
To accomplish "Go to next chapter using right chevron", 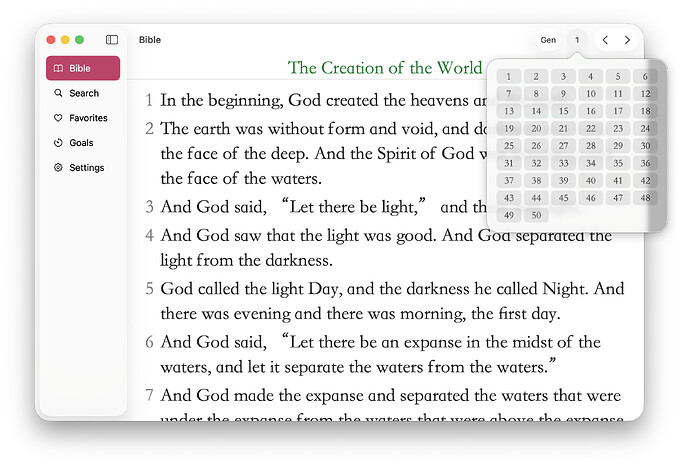I will click(x=627, y=40).
